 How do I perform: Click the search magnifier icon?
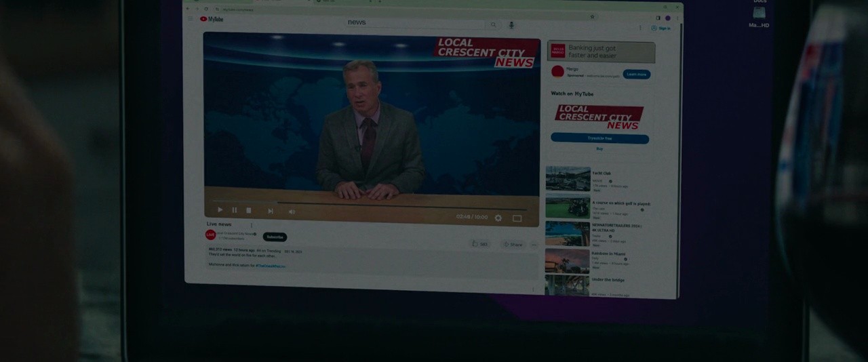(x=494, y=24)
